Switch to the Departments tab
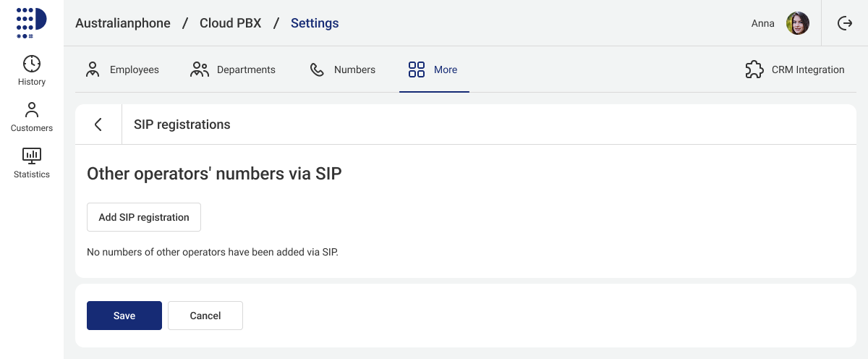 point(233,69)
